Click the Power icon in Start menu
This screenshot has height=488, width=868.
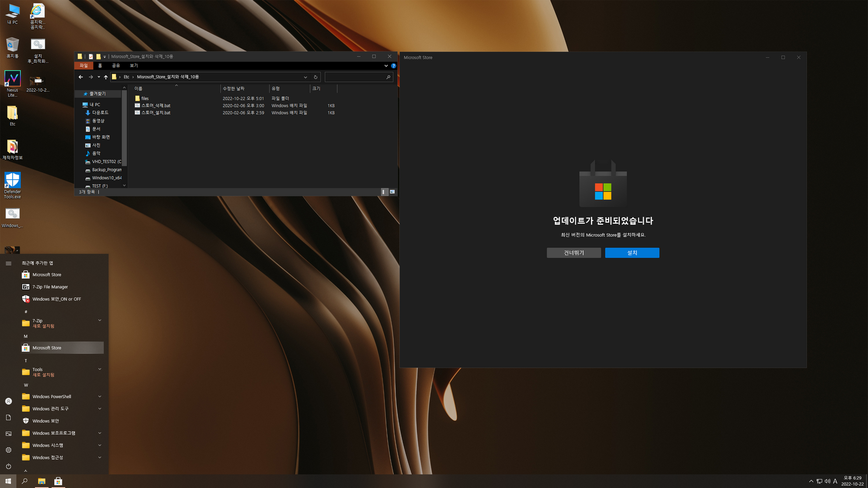pyautogui.click(x=8, y=467)
